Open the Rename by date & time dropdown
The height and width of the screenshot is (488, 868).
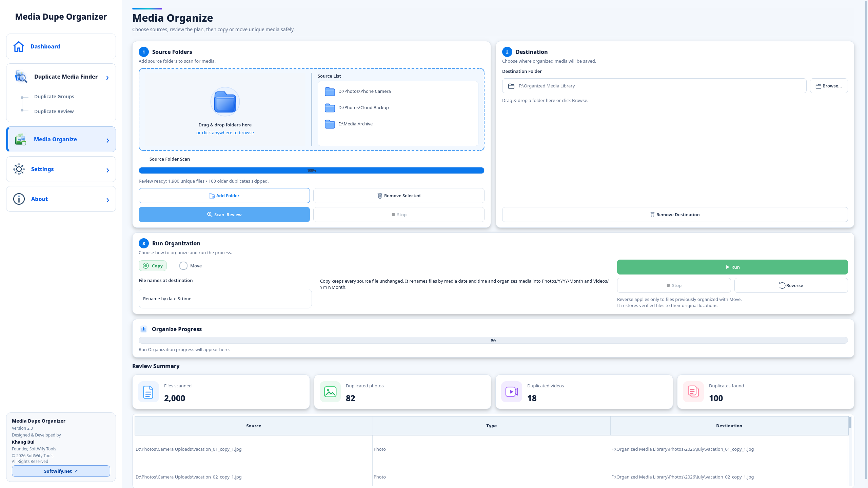(x=225, y=299)
